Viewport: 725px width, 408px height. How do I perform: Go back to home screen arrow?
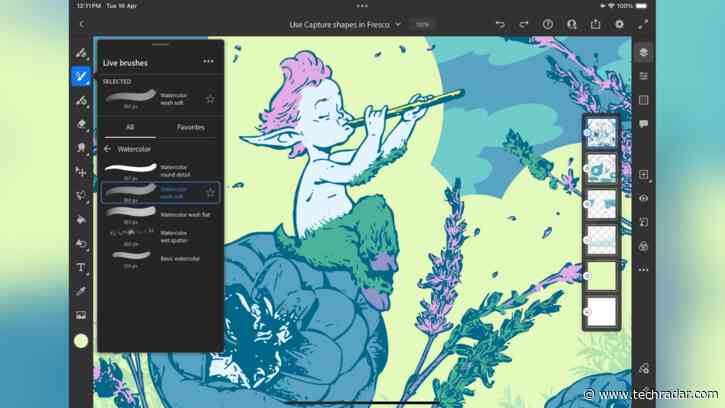pos(82,24)
